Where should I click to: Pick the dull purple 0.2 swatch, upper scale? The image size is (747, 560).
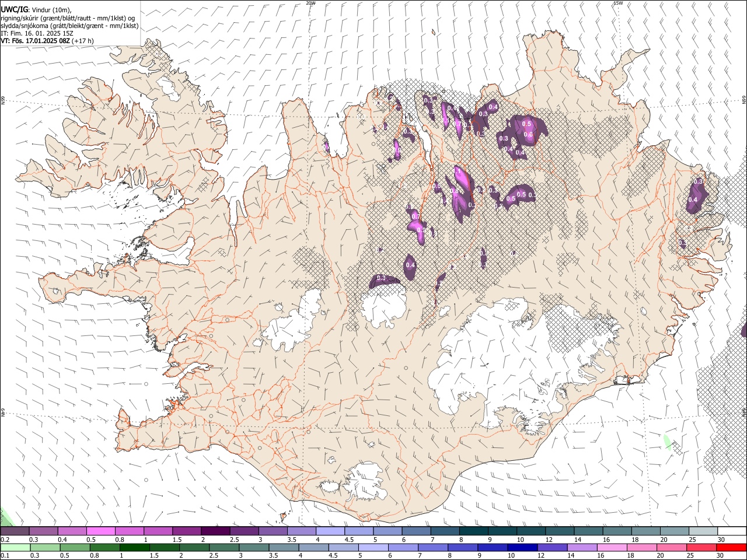(x=15, y=531)
